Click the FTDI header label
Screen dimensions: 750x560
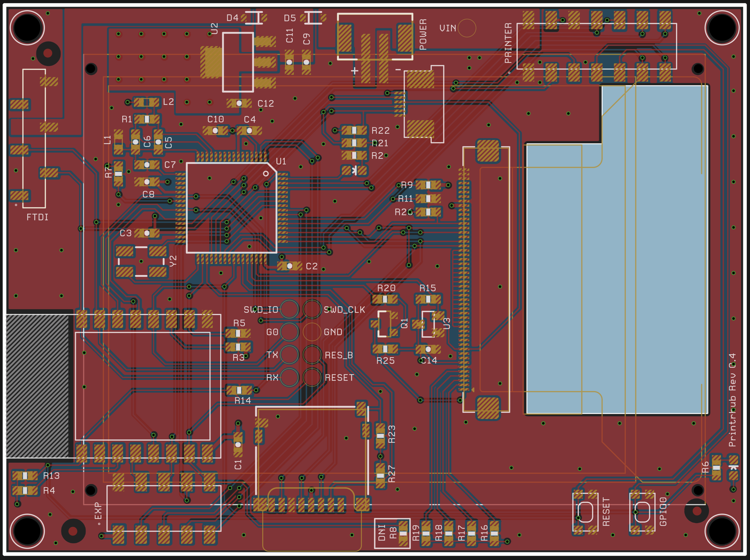point(38,217)
